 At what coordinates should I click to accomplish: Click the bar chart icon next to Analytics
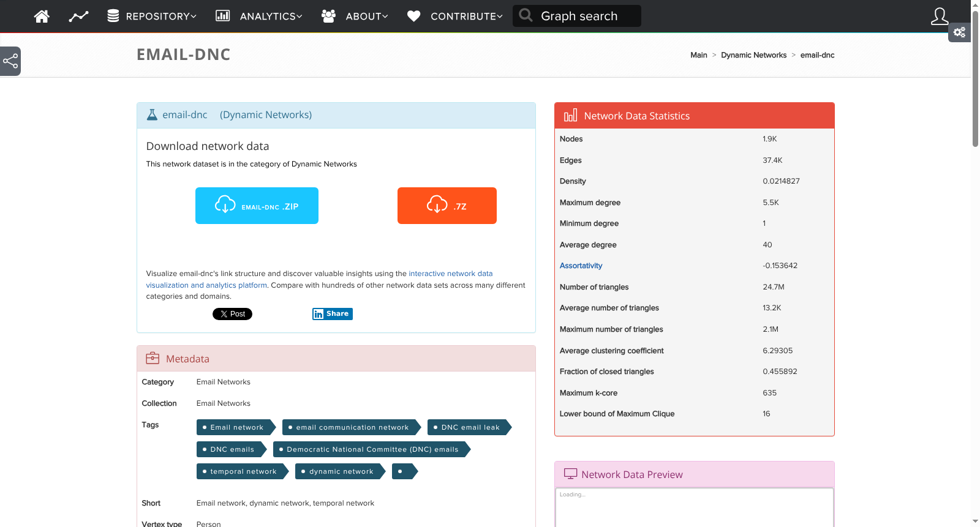223,16
